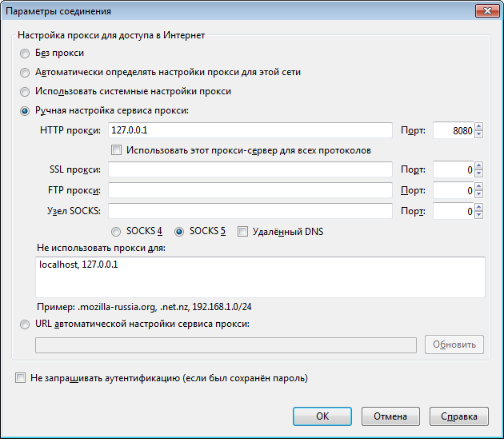Image resolution: width=504 pixels, height=442 pixels.
Task: Decrease the HTTP proxy port value
Action: [x=478, y=134]
